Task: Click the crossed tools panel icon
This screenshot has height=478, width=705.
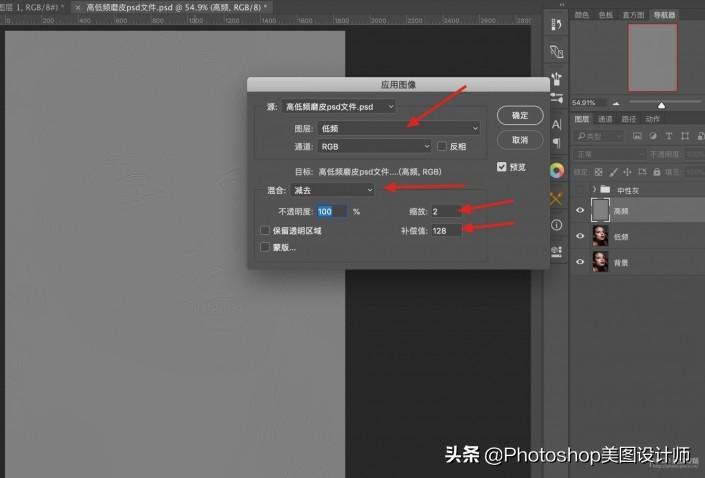Action: pos(557,198)
